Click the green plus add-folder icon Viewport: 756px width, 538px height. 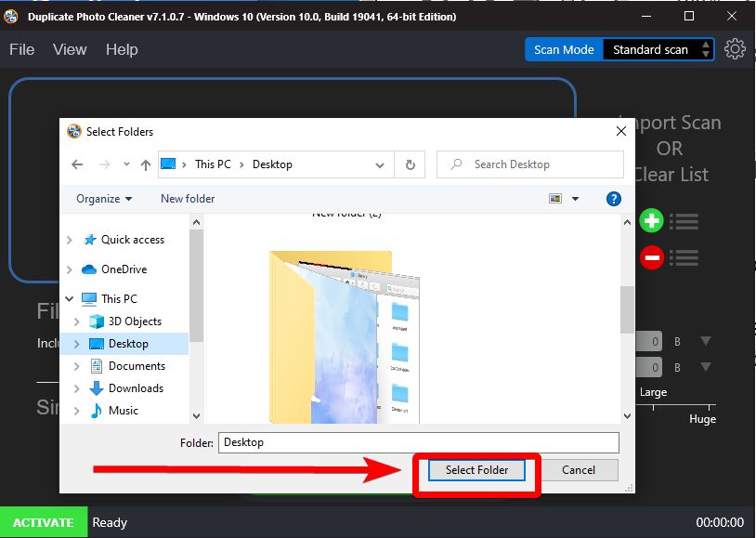pos(651,221)
